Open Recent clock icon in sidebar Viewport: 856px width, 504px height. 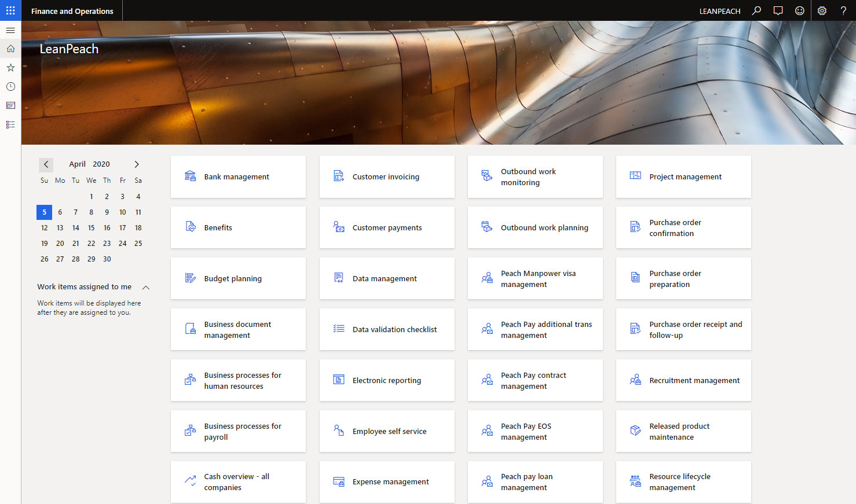click(10, 87)
